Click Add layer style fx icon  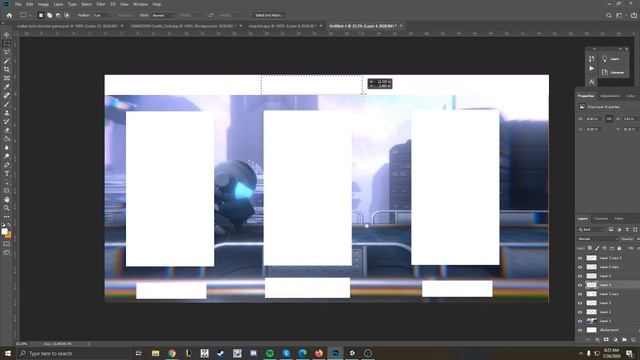pos(597,340)
